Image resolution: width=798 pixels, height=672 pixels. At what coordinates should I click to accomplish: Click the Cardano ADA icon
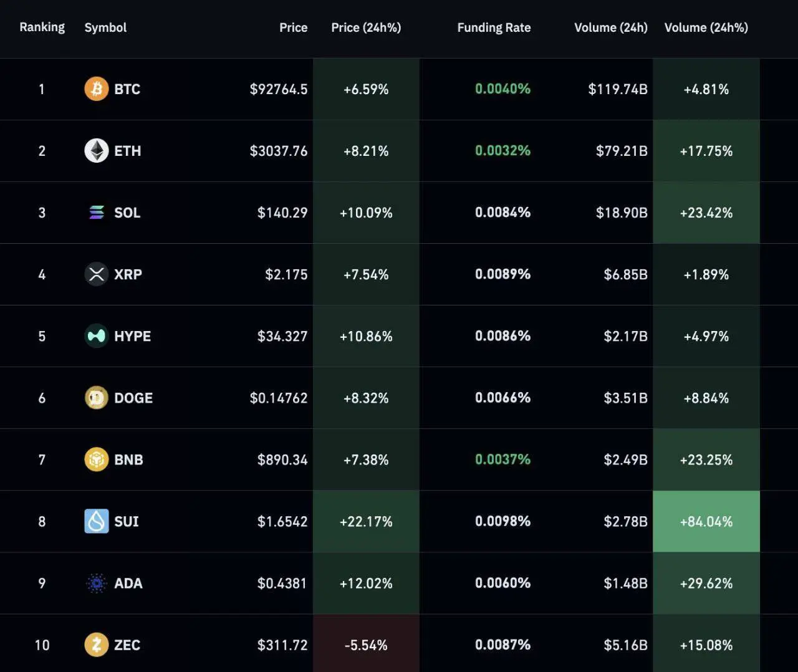97,583
